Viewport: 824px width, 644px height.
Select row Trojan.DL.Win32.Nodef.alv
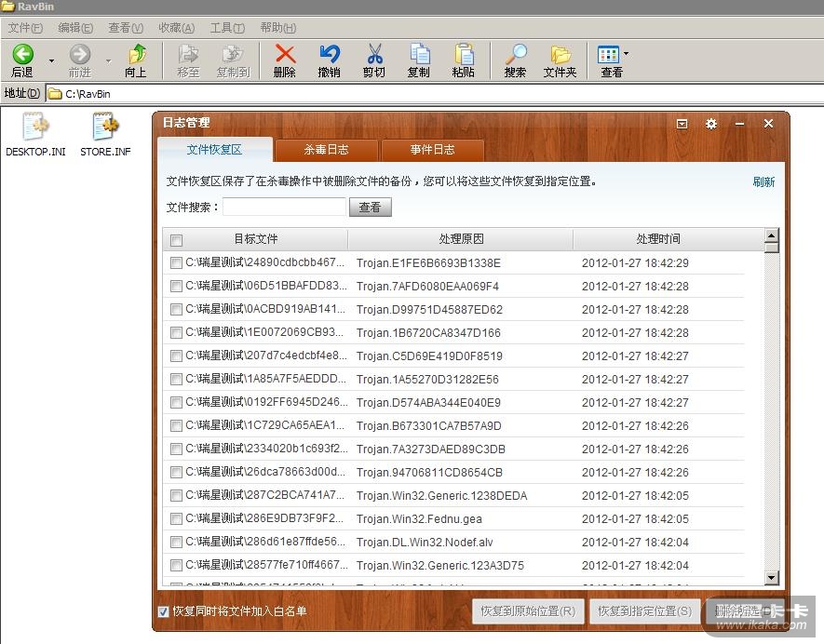tap(453, 542)
